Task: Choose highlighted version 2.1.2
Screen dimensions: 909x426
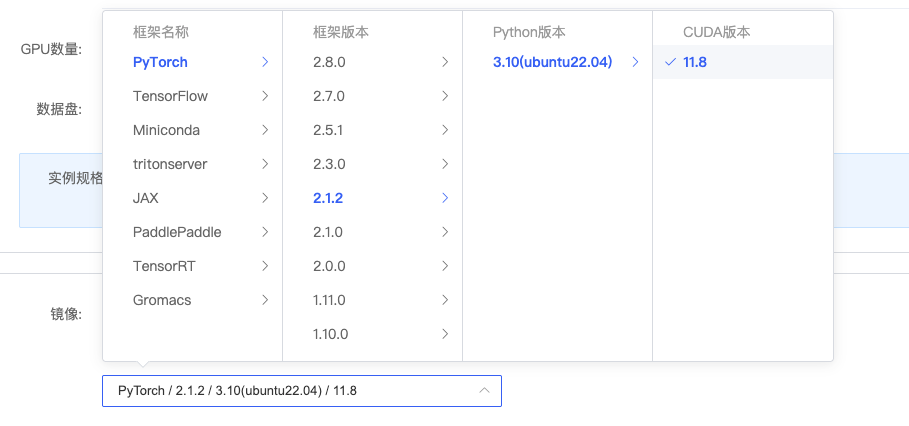Action: [373, 198]
